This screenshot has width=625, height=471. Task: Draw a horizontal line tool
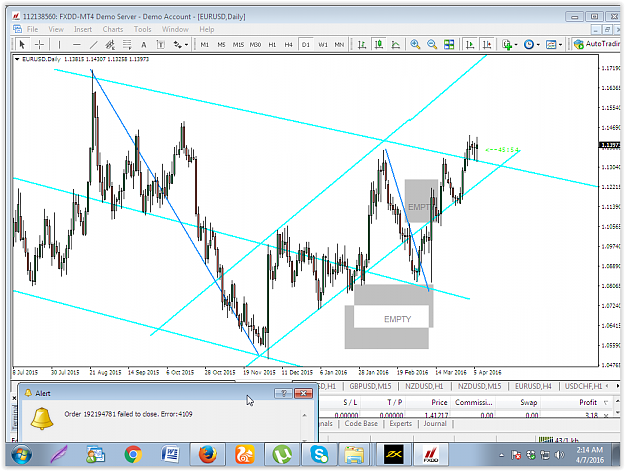point(77,45)
